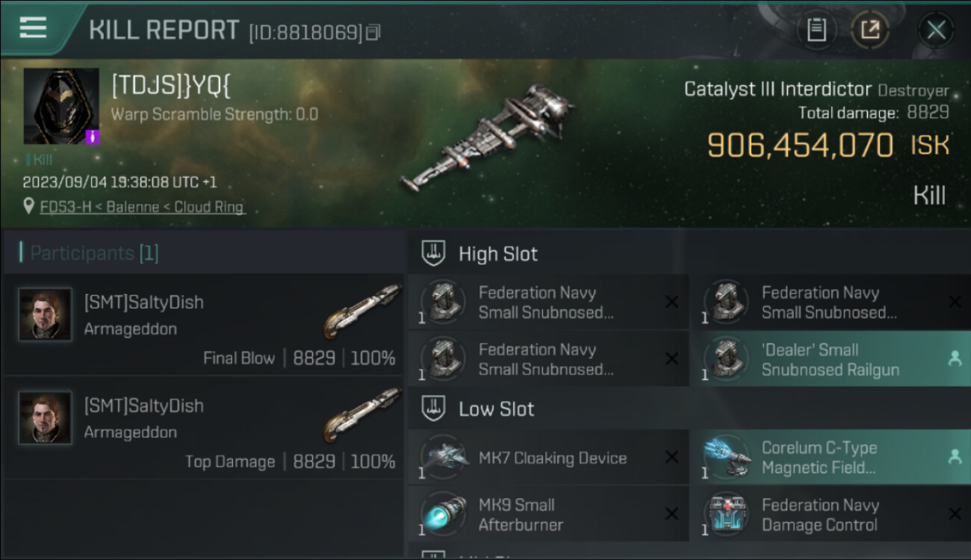Image resolution: width=971 pixels, height=560 pixels.
Task: Select the Top Damage SaltyDish entry
Action: point(203,428)
